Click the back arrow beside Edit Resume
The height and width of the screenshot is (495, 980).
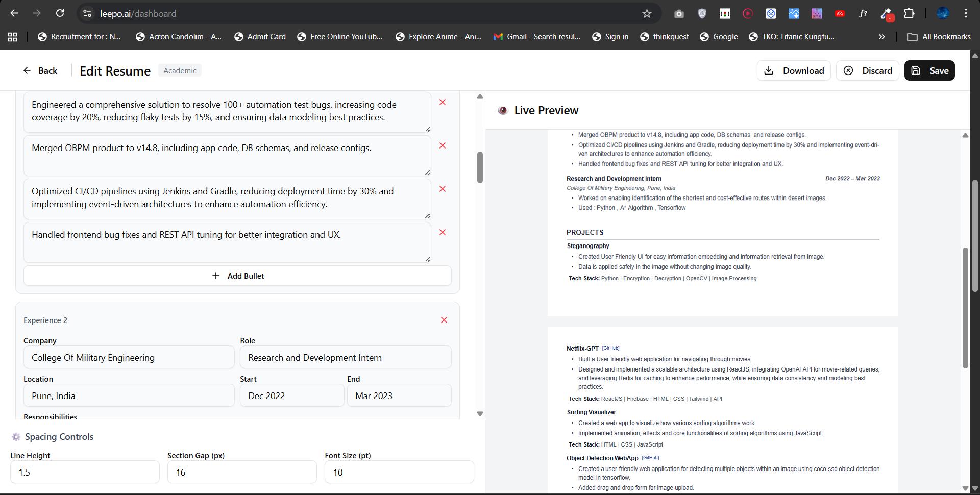click(x=27, y=70)
